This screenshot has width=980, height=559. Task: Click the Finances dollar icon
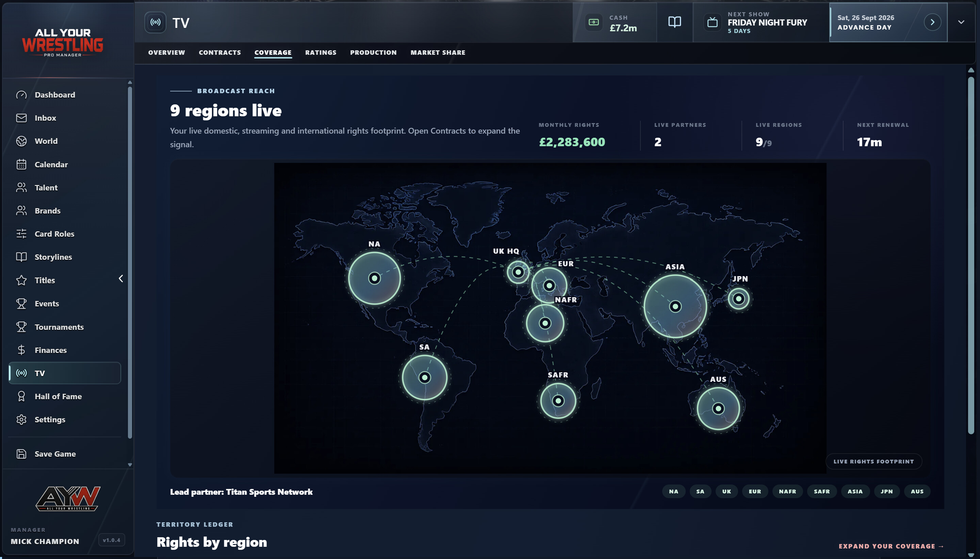point(21,350)
